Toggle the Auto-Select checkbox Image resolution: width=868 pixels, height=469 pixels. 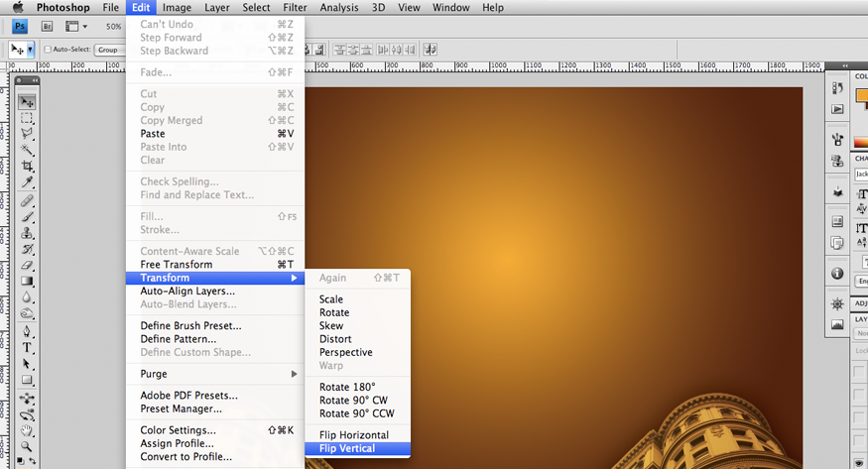click(48, 50)
